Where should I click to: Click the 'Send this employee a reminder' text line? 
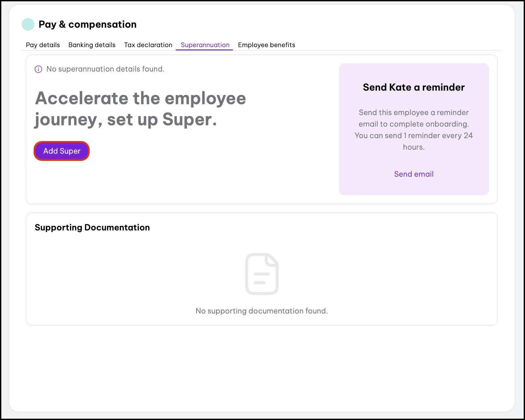coord(414,112)
